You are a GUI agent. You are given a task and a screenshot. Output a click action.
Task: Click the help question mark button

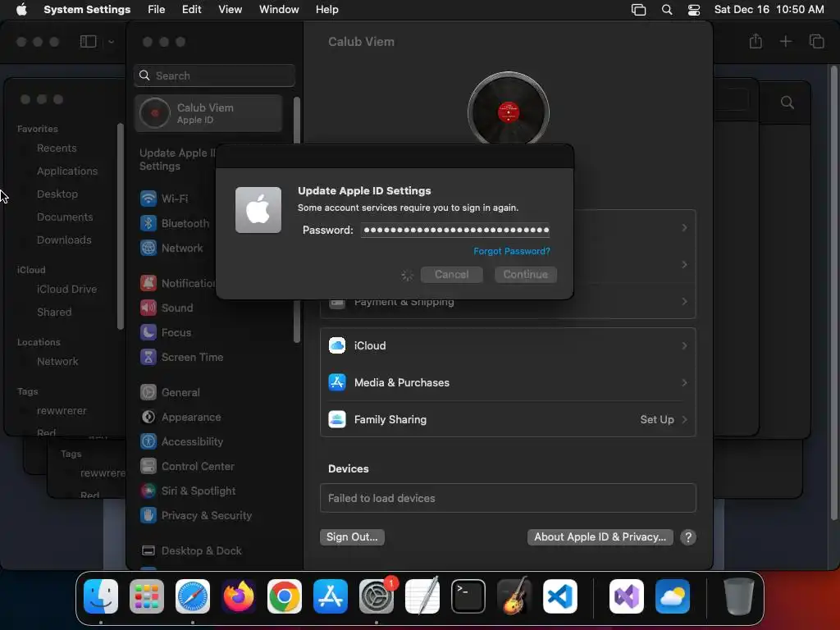[x=688, y=537]
